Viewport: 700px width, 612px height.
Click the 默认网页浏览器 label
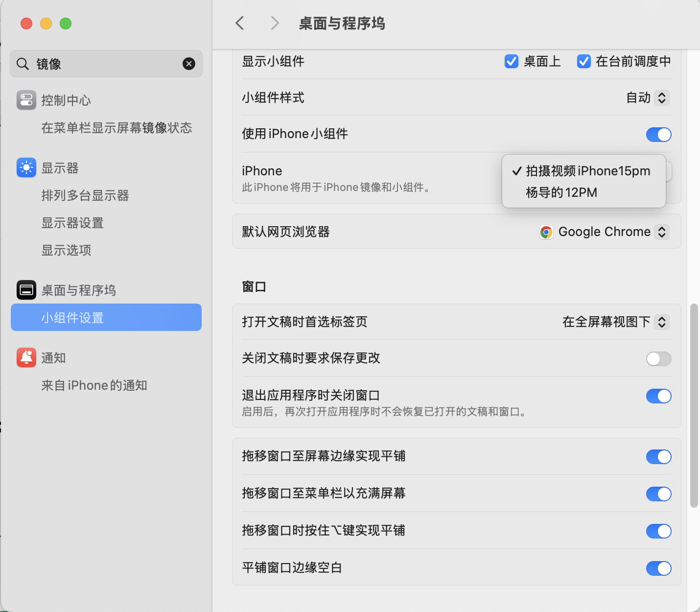(x=286, y=232)
